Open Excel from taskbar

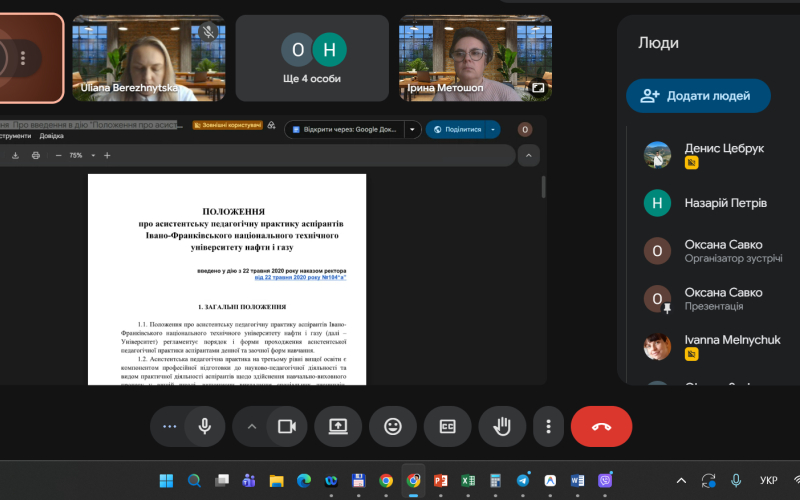point(468,481)
